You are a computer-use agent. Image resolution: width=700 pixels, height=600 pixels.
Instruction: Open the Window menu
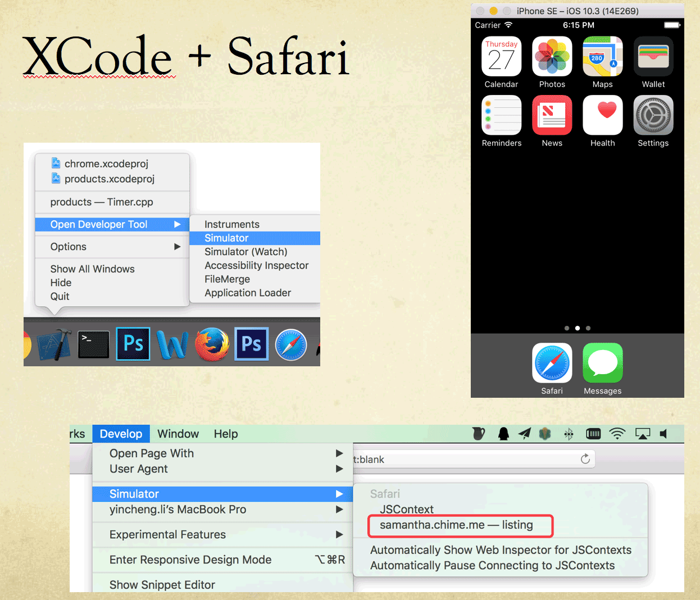point(178,434)
